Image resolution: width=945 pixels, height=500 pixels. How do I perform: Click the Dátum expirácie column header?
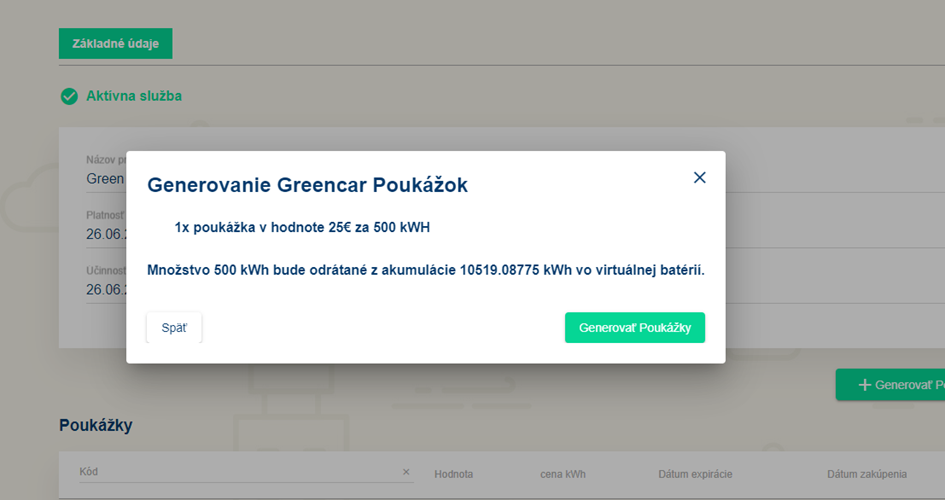point(695,474)
